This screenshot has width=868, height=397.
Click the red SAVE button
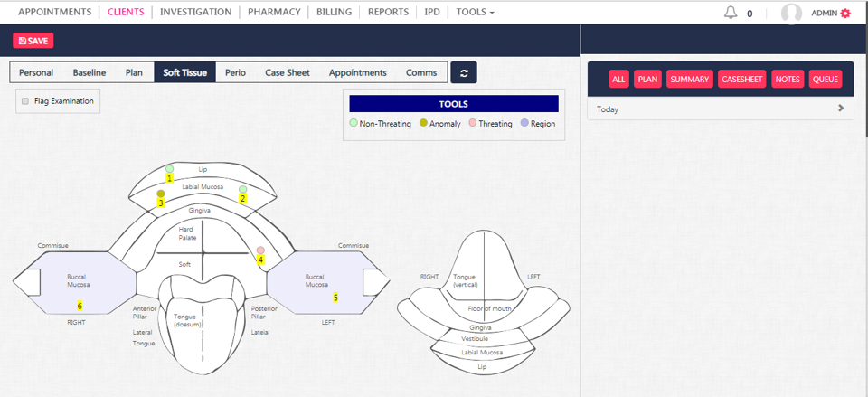pyautogui.click(x=33, y=41)
